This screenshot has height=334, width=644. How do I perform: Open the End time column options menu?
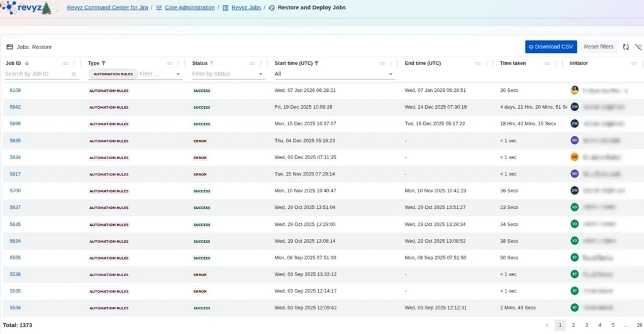[487, 64]
